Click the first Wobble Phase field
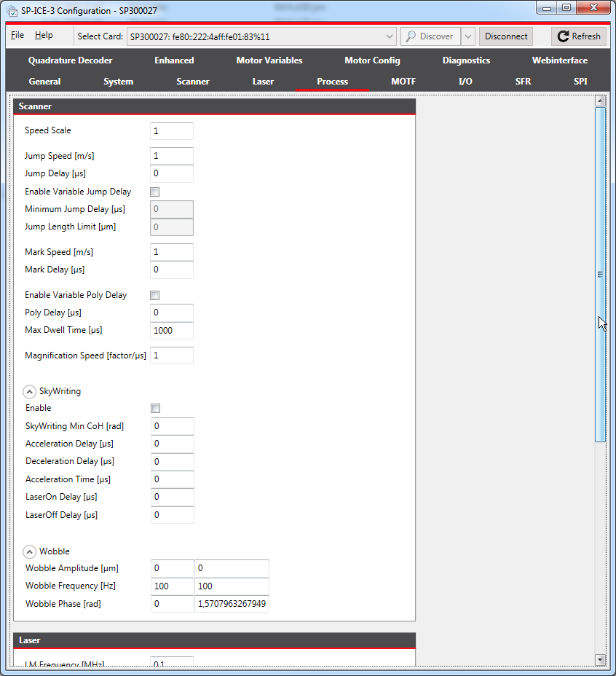 click(x=173, y=604)
